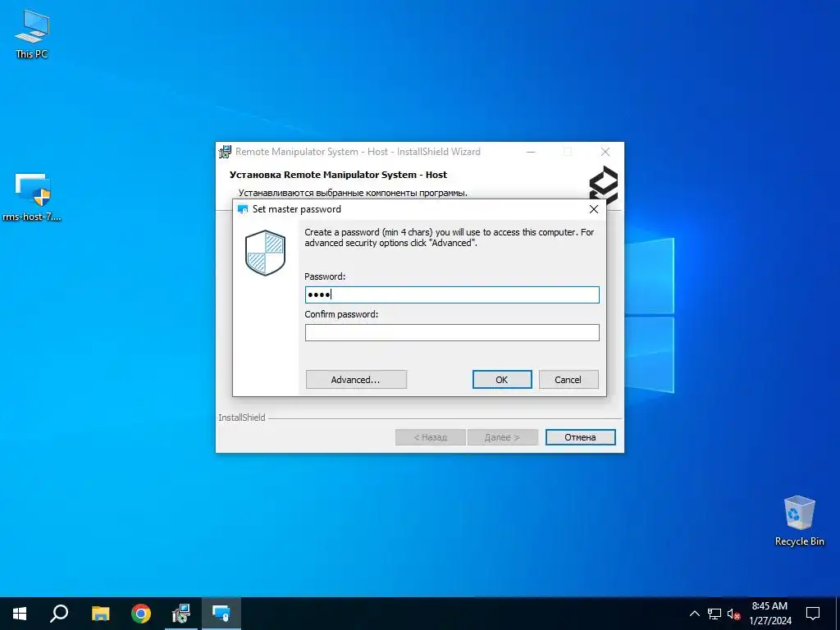The image size is (840, 630).
Task: Focus the Password field
Action: [452, 294]
